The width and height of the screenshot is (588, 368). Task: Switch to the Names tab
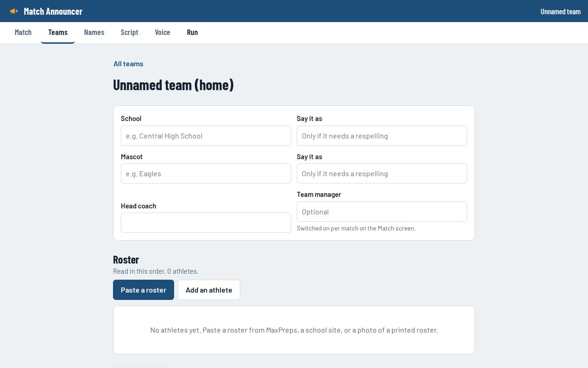94,32
